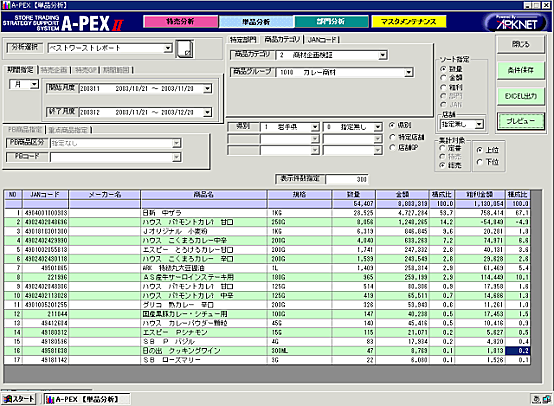Screen dimensions: 554x406
Task: Click the 数量 column header
Action: pos(353,195)
